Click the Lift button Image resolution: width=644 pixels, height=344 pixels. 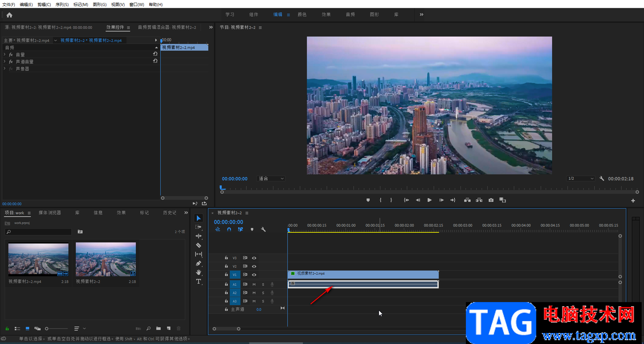click(x=467, y=200)
